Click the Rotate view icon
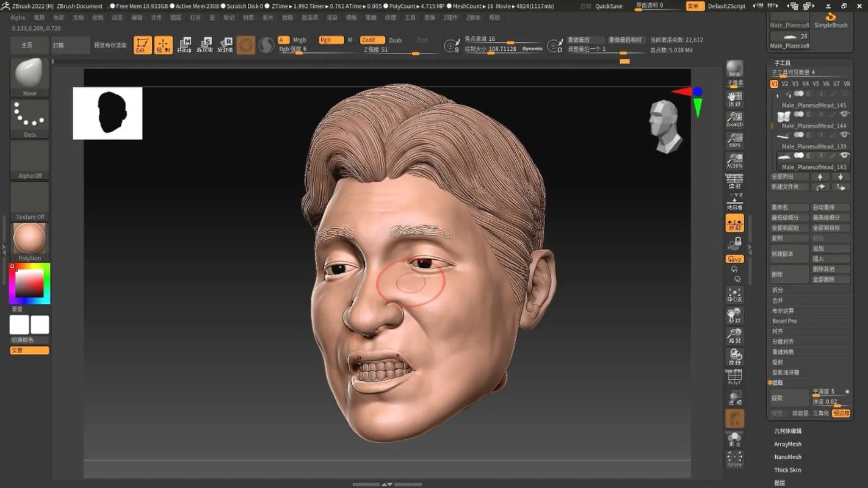The image size is (868, 488). [x=735, y=357]
